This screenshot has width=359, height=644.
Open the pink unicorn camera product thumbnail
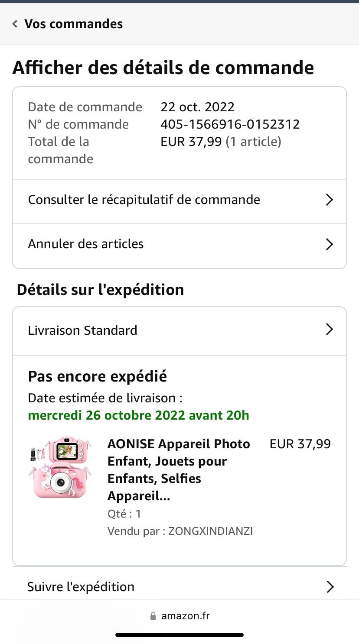59,468
